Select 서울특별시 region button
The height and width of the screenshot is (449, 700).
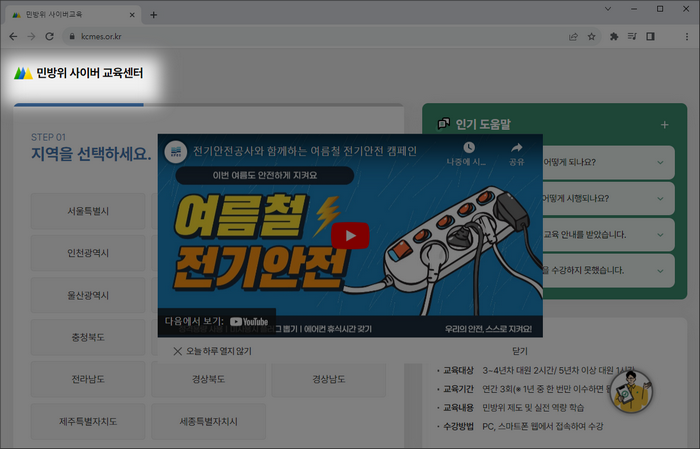(x=88, y=212)
